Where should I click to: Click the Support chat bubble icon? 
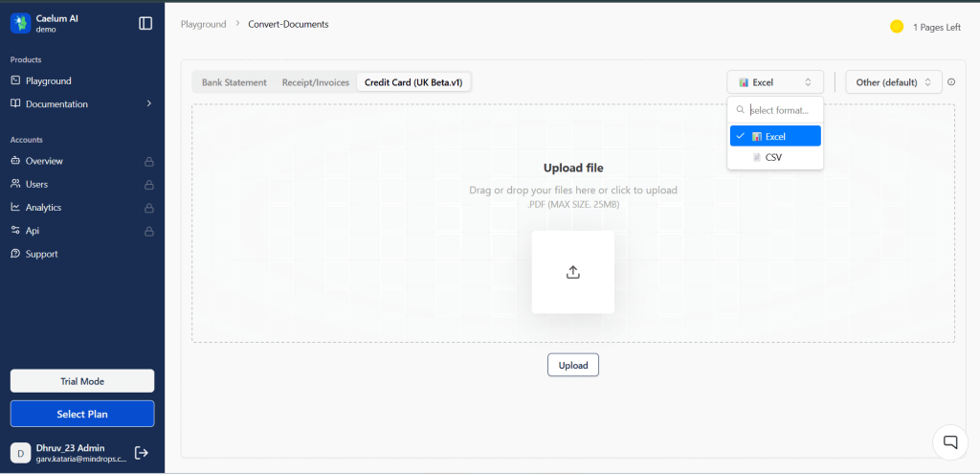(15, 254)
